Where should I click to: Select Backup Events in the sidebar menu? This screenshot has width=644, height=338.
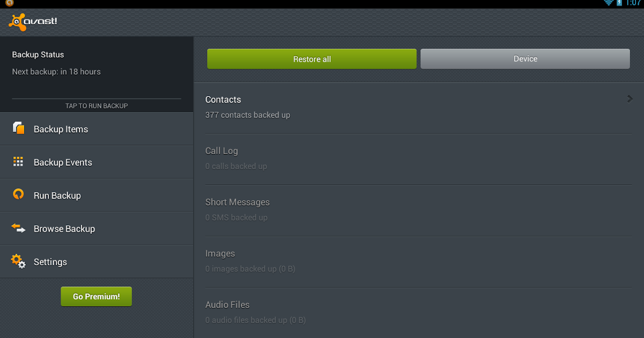coord(63,162)
